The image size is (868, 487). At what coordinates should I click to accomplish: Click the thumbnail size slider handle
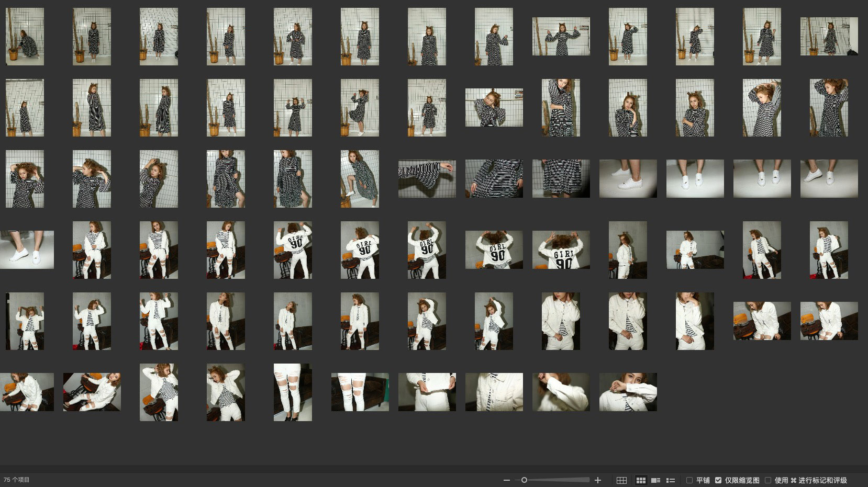point(524,480)
